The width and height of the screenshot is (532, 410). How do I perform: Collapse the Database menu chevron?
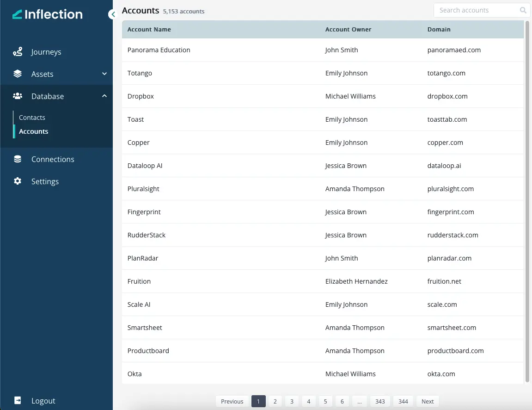(x=104, y=96)
